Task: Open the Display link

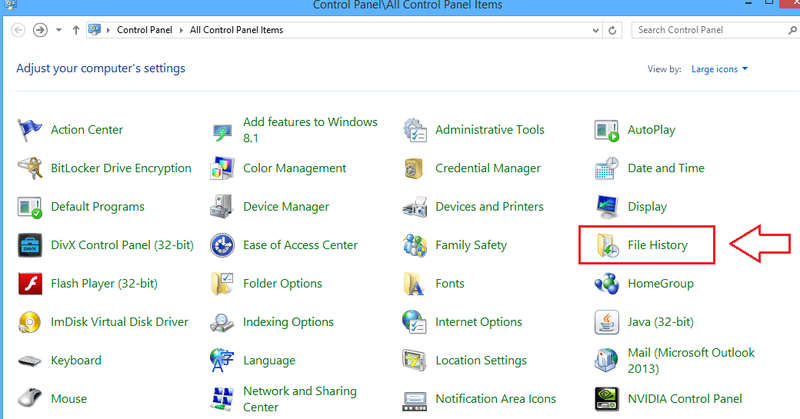Action: tap(647, 207)
